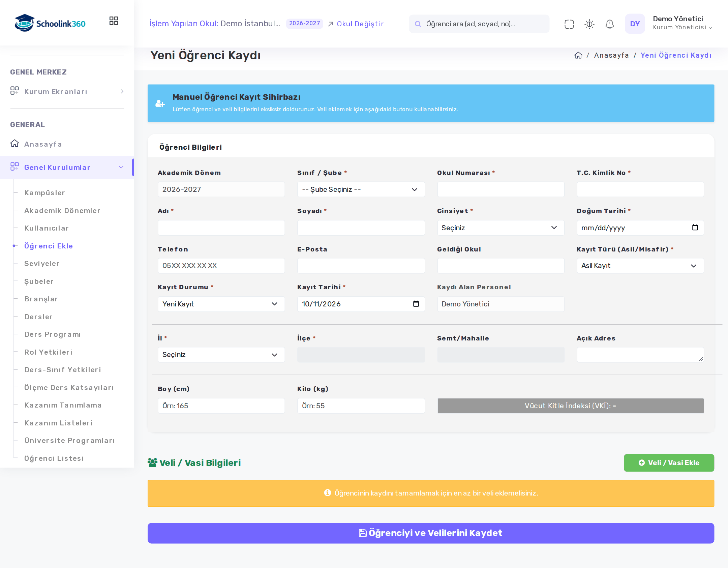The width and height of the screenshot is (728, 568).
Task: Click the DY user avatar
Action: 635,24
